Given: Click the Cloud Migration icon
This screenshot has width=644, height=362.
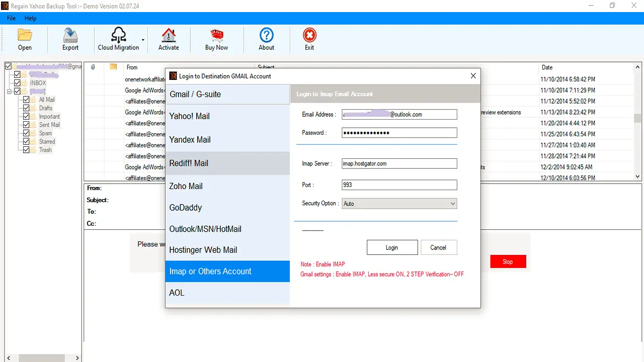Looking at the screenshot, I should click(x=118, y=35).
